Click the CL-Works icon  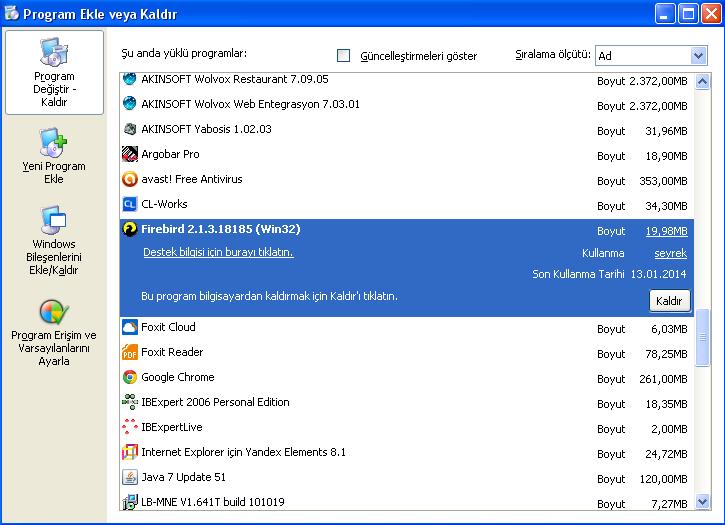[x=129, y=204]
